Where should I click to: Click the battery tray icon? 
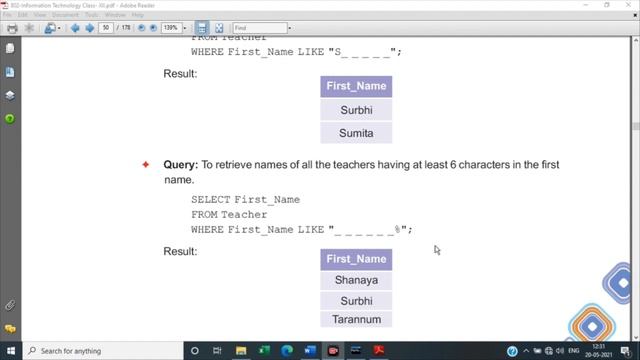537,351
